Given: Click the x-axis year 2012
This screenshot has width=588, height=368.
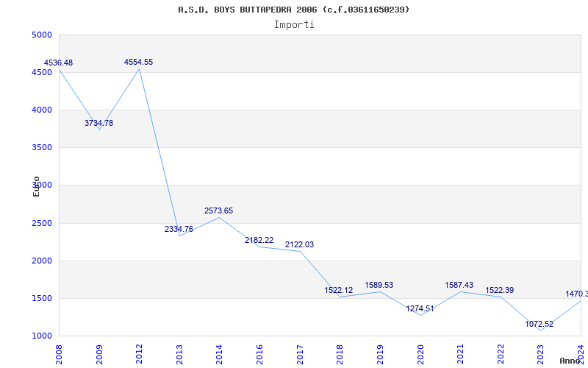Looking at the screenshot, I should [139, 354].
